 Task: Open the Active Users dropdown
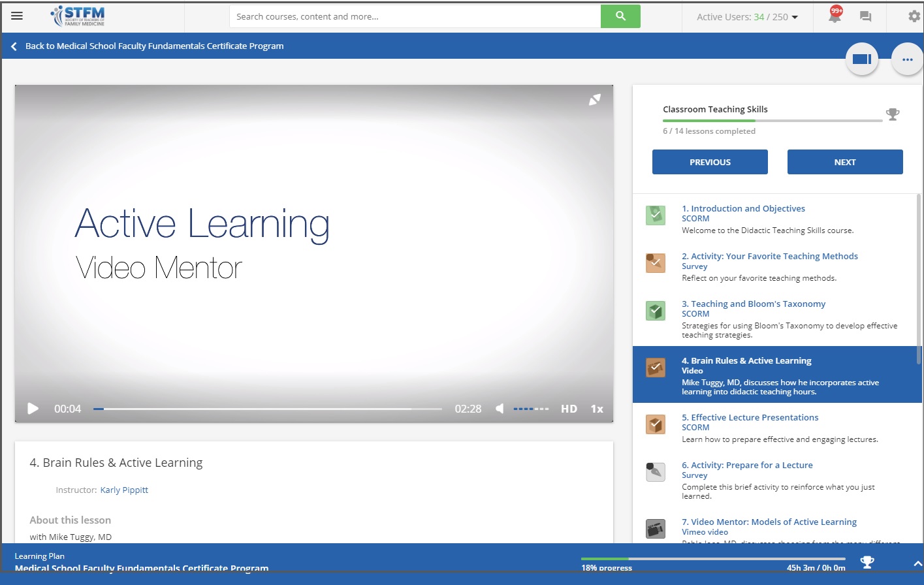pyautogui.click(x=747, y=17)
